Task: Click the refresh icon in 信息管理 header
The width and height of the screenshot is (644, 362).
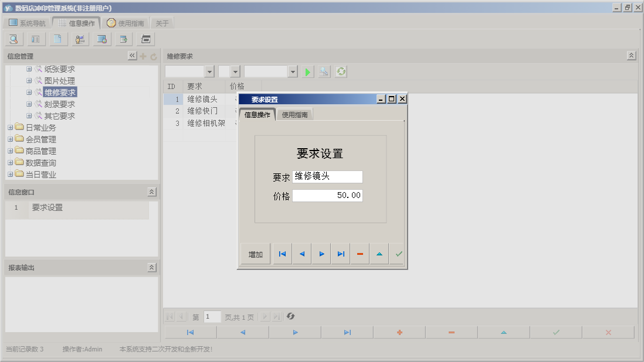Action: (x=154, y=57)
